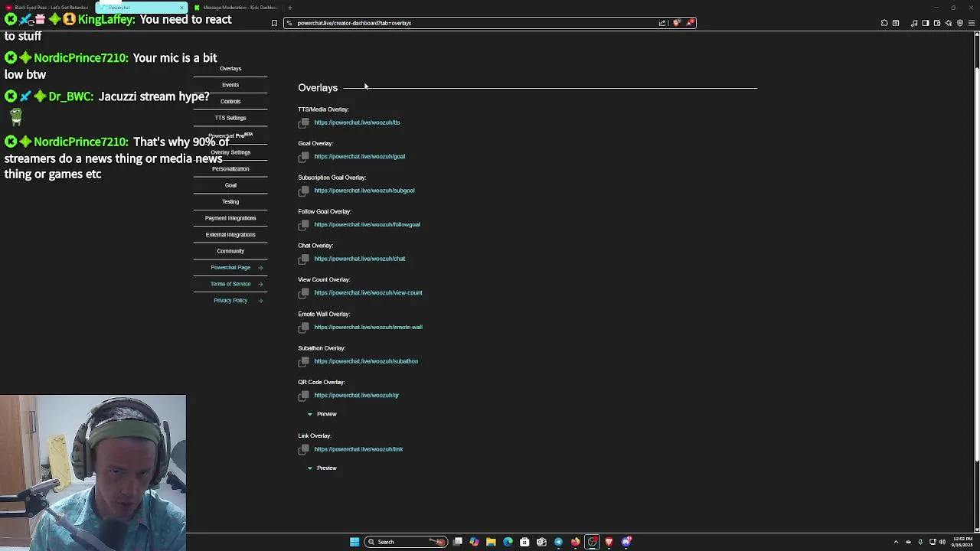
Task: Copy the Follow Goal Overlay URL icon
Action: tap(304, 225)
